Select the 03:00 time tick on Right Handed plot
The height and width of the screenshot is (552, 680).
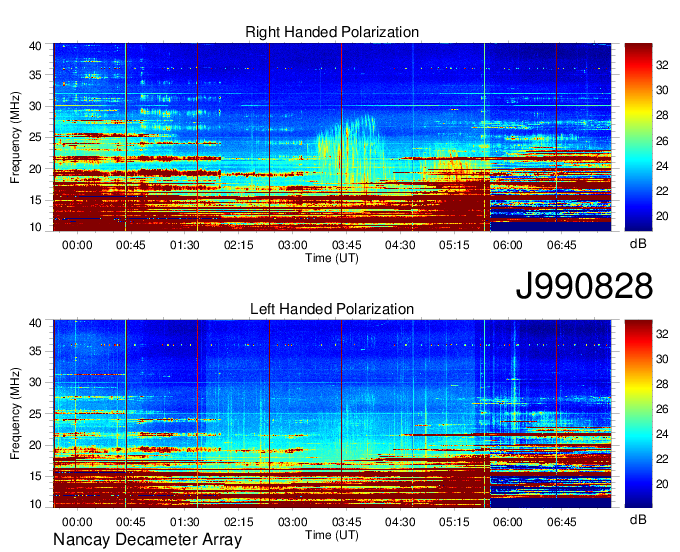pos(293,245)
